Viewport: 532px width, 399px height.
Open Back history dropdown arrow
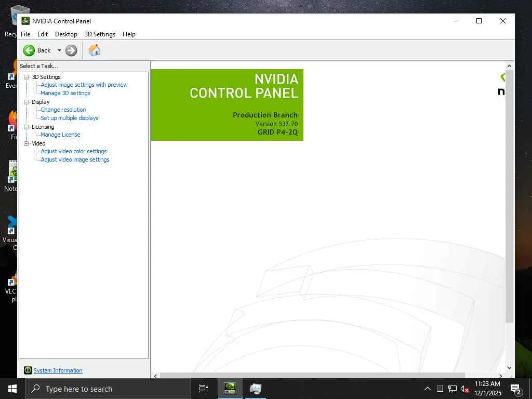tap(59, 50)
